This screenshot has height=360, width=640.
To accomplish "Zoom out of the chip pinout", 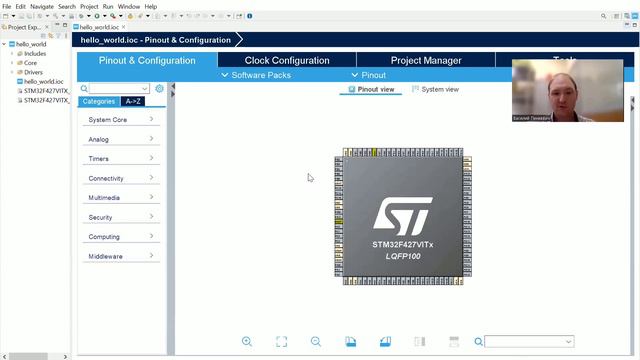I will click(316, 341).
